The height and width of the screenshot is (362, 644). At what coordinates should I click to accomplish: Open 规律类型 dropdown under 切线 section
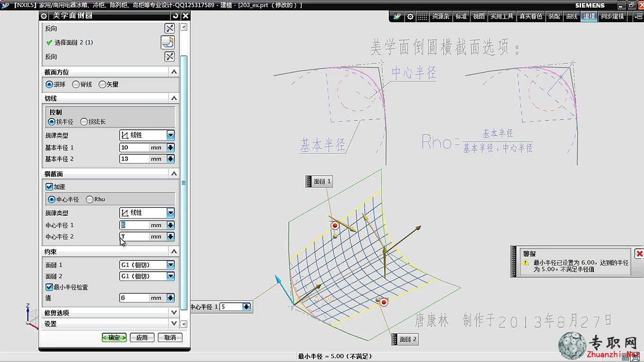click(x=170, y=135)
